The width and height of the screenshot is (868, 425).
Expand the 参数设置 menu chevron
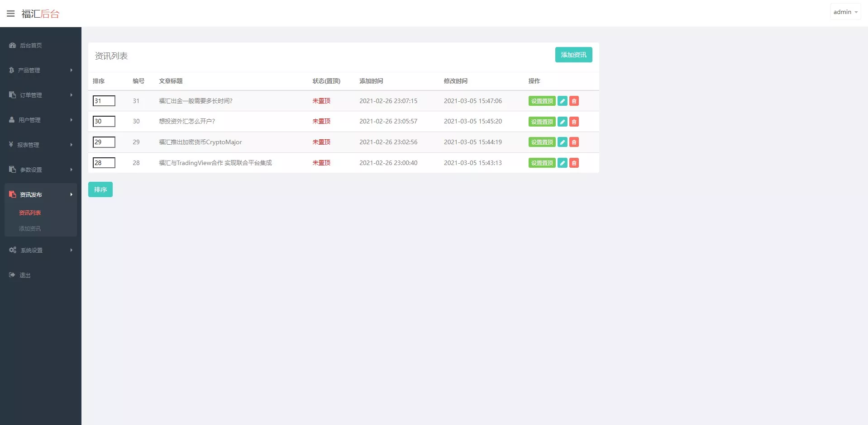click(x=71, y=170)
